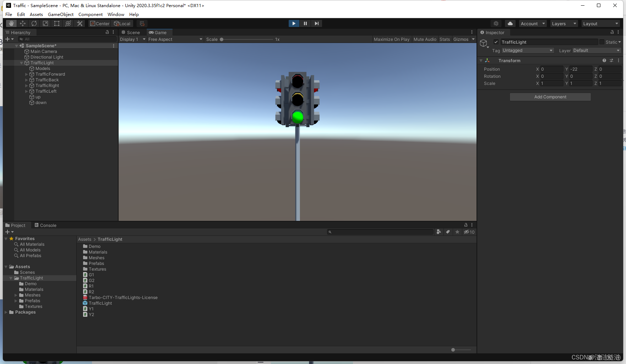
Task: Open Unity Collaborate icon
Action: tap(496, 23)
